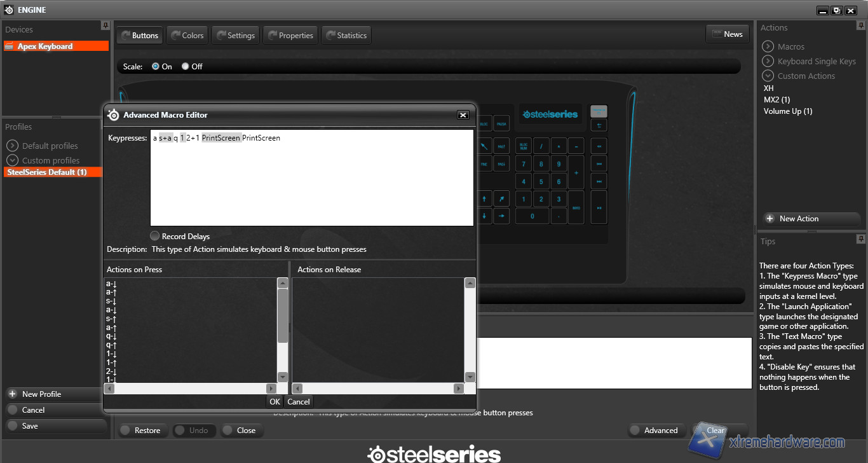
Task: Confirm the macro with OK button
Action: 275,401
